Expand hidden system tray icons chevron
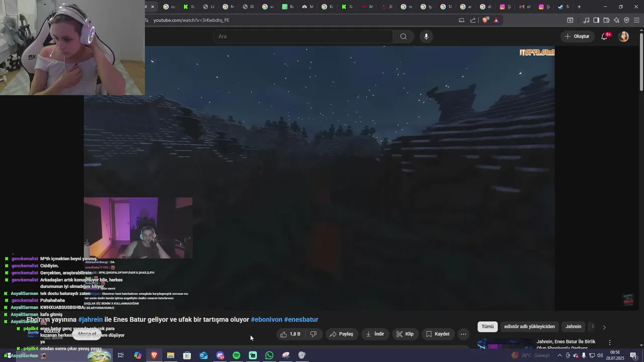This screenshot has height=362, width=644. point(559,355)
